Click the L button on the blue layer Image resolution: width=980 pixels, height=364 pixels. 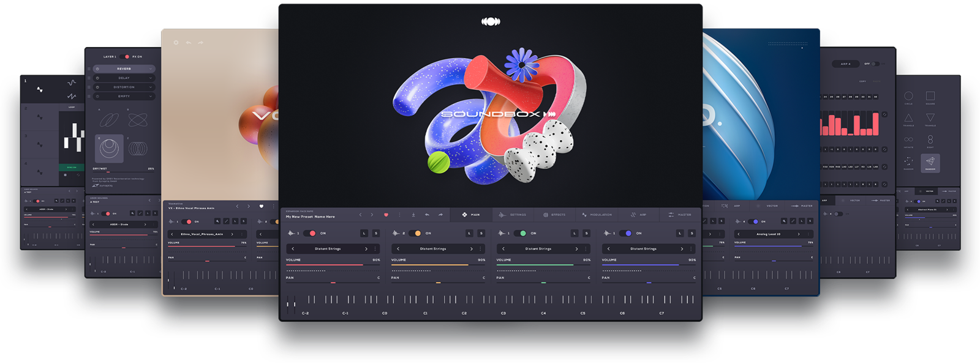[x=680, y=233]
